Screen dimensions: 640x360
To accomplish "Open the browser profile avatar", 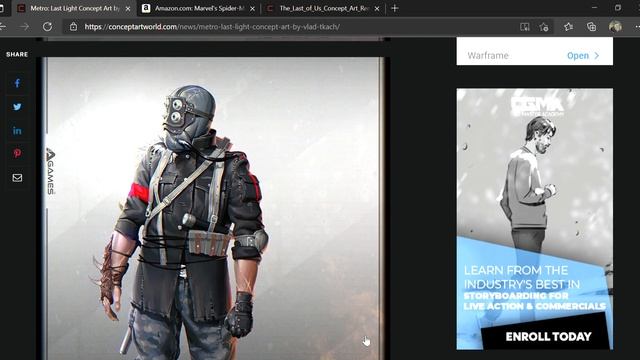I will (x=615, y=27).
